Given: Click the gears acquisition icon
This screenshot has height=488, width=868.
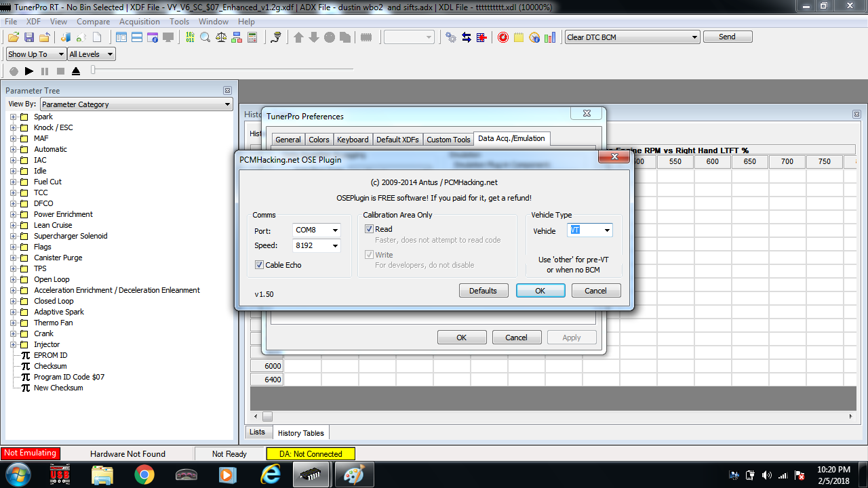Looking at the screenshot, I should pos(451,37).
